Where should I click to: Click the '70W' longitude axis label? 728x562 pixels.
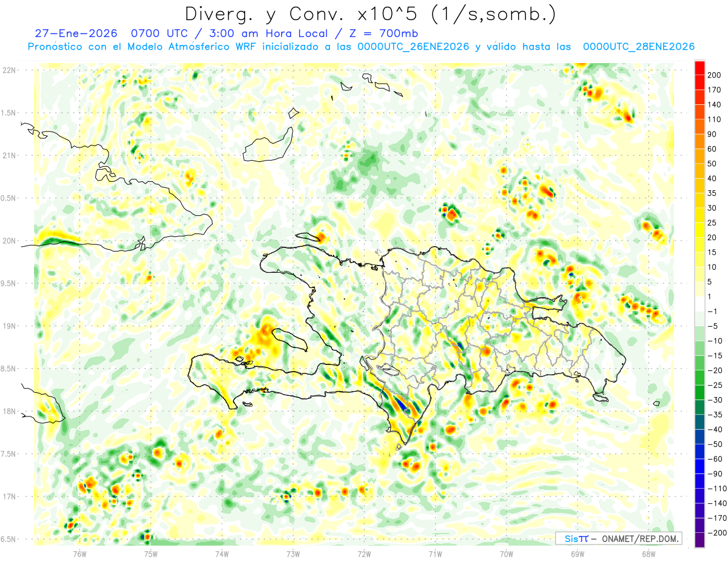(x=507, y=554)
